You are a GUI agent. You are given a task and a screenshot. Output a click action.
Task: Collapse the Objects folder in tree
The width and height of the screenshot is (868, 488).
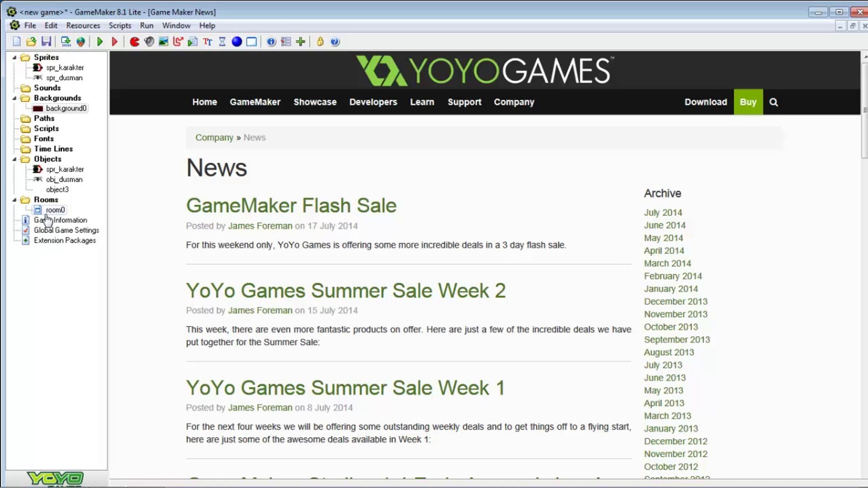pyautogui.click(x=14, y=159)
